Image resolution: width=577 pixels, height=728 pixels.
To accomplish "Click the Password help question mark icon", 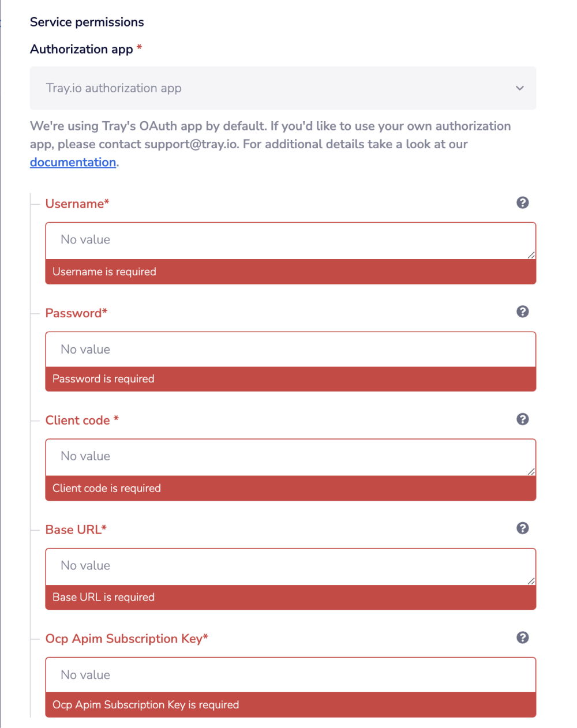I will [x=523, y=312].
